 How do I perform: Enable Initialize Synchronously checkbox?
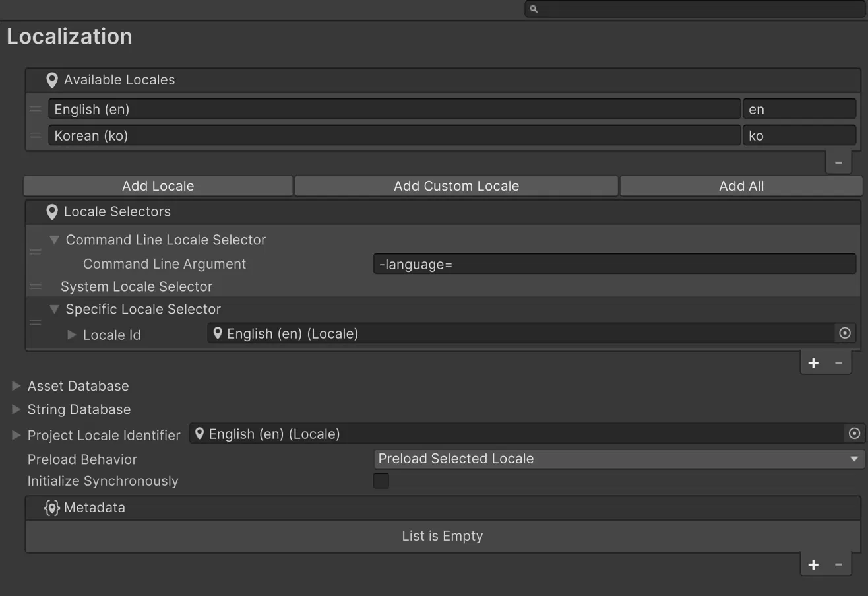pyautogui.click(x=381, y=480)
